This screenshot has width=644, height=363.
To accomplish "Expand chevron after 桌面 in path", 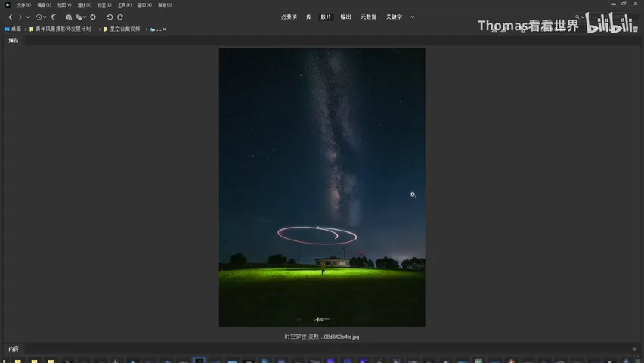I will point(25,29).
